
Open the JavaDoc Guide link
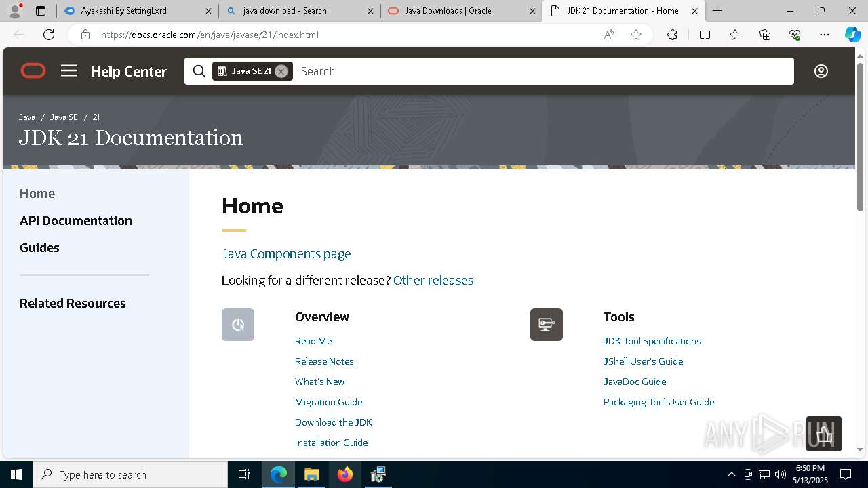point(635,382)
